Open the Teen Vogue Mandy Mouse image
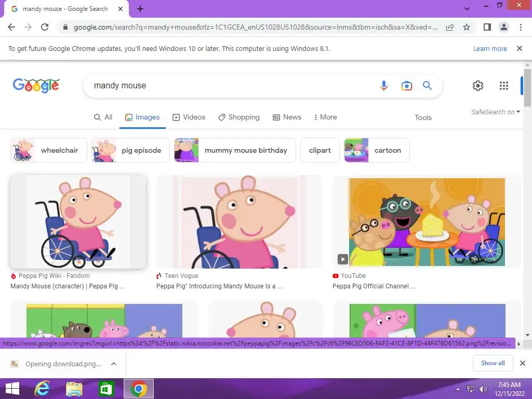The height and width of the screenshot is (399, 532). point(239,222)
